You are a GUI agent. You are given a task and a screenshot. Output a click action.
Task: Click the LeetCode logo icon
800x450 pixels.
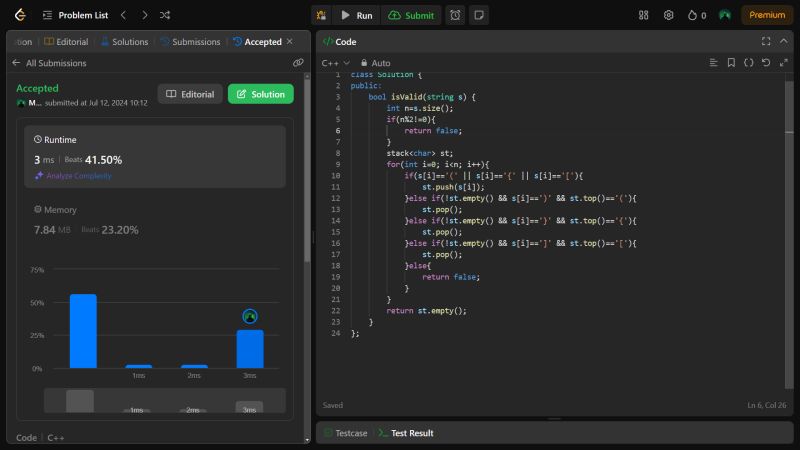click(19, 15)
